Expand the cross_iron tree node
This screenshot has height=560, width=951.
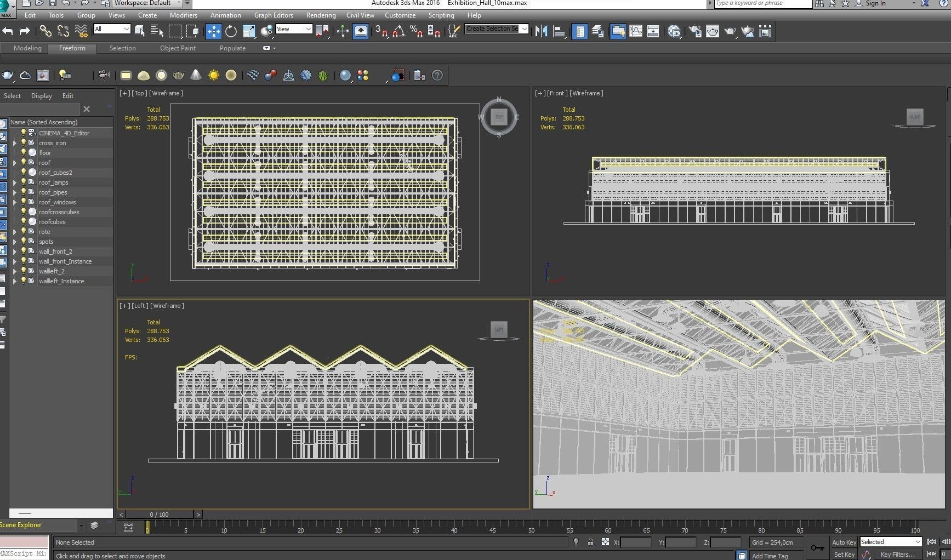click(15, 143)
